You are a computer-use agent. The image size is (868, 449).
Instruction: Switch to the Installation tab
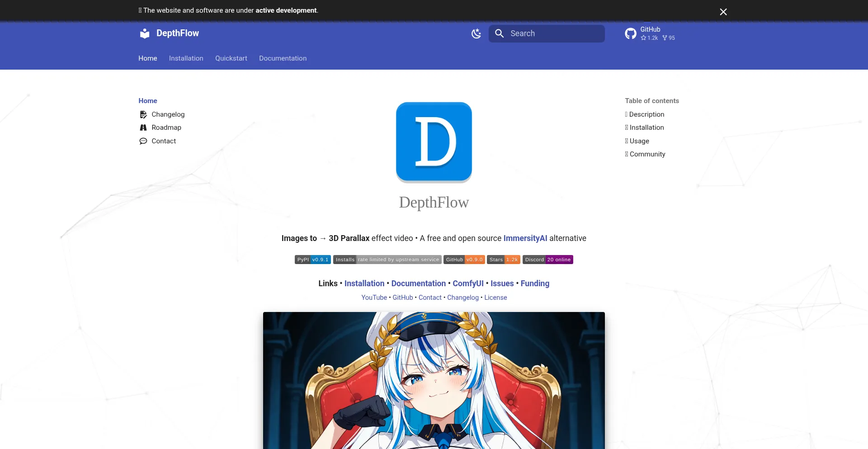pos(186,58)
